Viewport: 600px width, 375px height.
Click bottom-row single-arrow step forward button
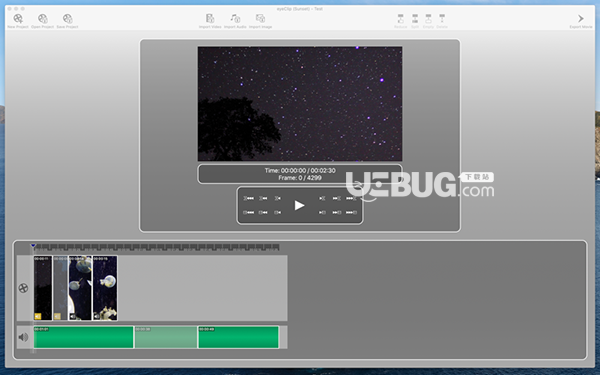[x=322, y=212]
